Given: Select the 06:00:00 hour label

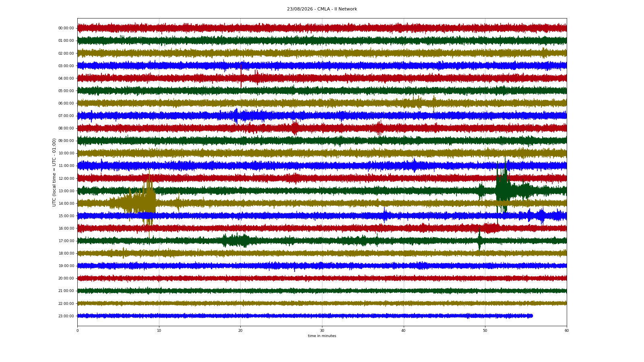Looking at the screenshot, I should [66, 103].
